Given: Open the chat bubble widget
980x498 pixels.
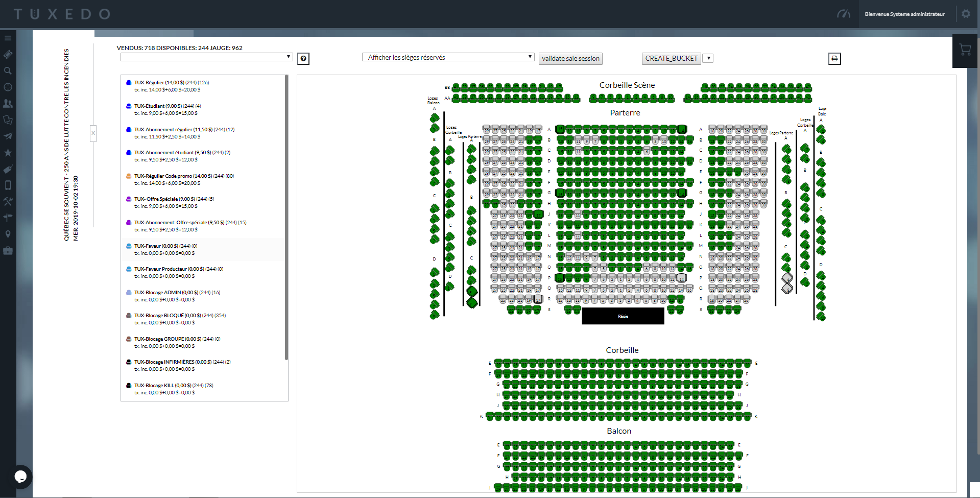Looking at the screenshot, I should pyautogui.click(x=20, y=477).
